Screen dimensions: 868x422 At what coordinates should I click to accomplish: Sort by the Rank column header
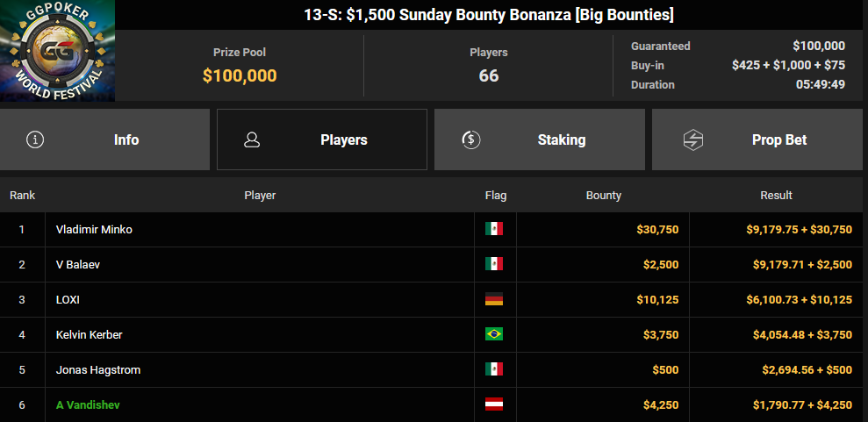22,196
